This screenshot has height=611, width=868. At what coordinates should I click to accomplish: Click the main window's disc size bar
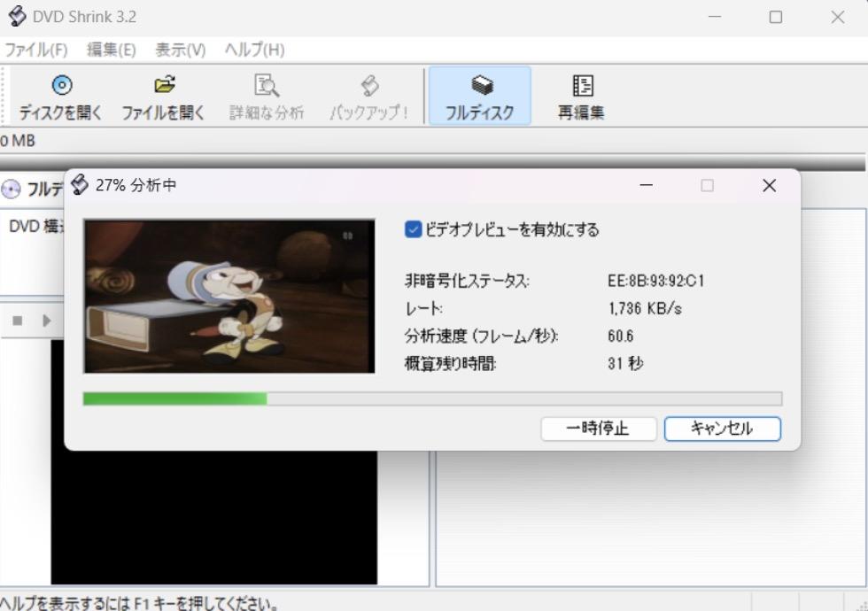[432, 162]
